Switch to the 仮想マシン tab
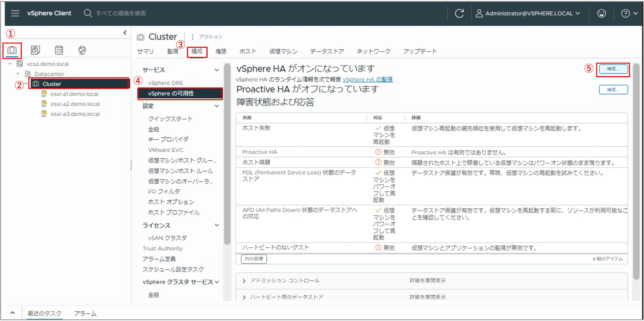The image size is (644, 321). pyautogui.click(x=283, y=52)
